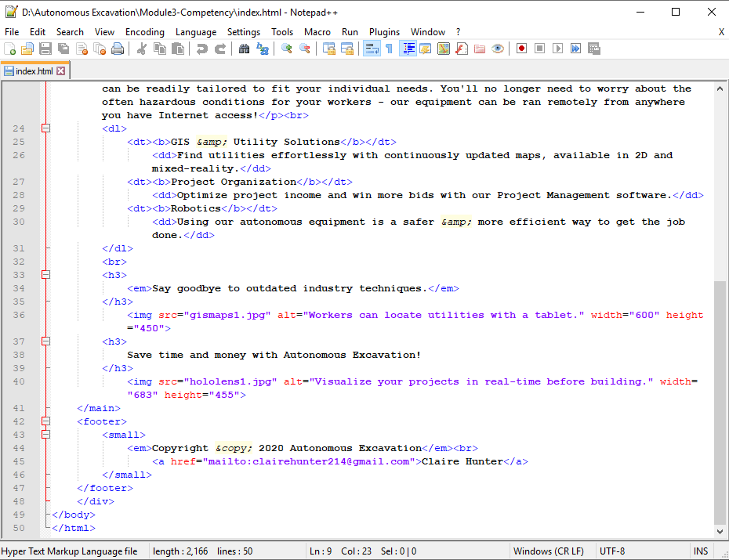Collapse the first h3 block at line 33
This screenshot has width=729, height=560.
pos(45,275)
